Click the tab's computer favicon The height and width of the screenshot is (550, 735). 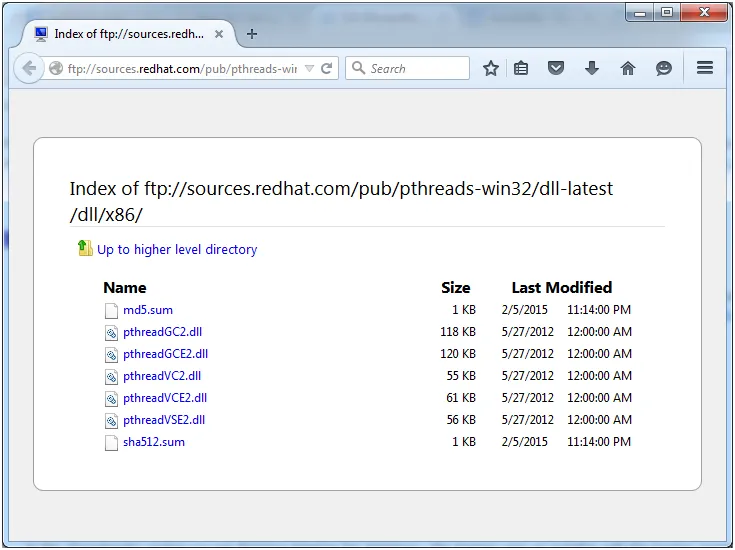point(41,34)
